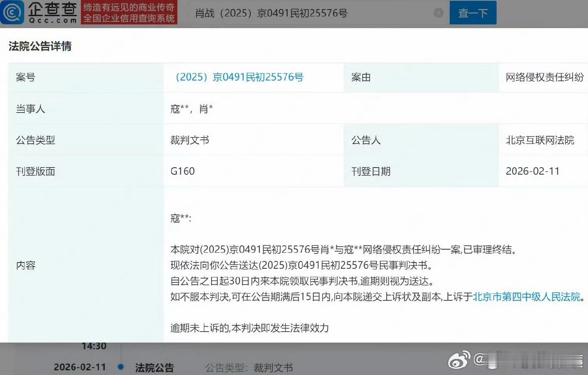
Task: Click the 刊登日期 label cell
Action: 421,171
